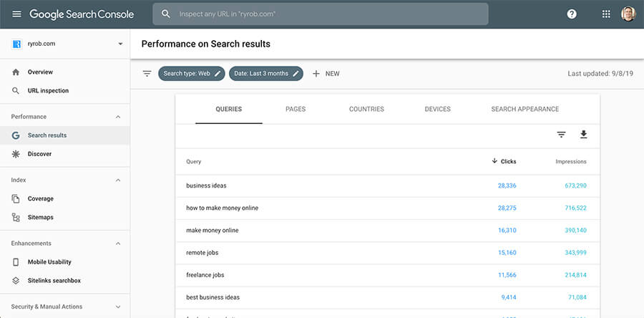Switch to the Queries tab
644x318 pixels.
[229, 110]
